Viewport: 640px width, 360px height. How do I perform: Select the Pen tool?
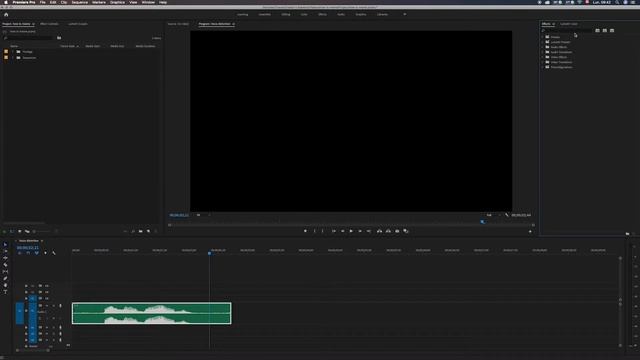click(x=5, y=278)
